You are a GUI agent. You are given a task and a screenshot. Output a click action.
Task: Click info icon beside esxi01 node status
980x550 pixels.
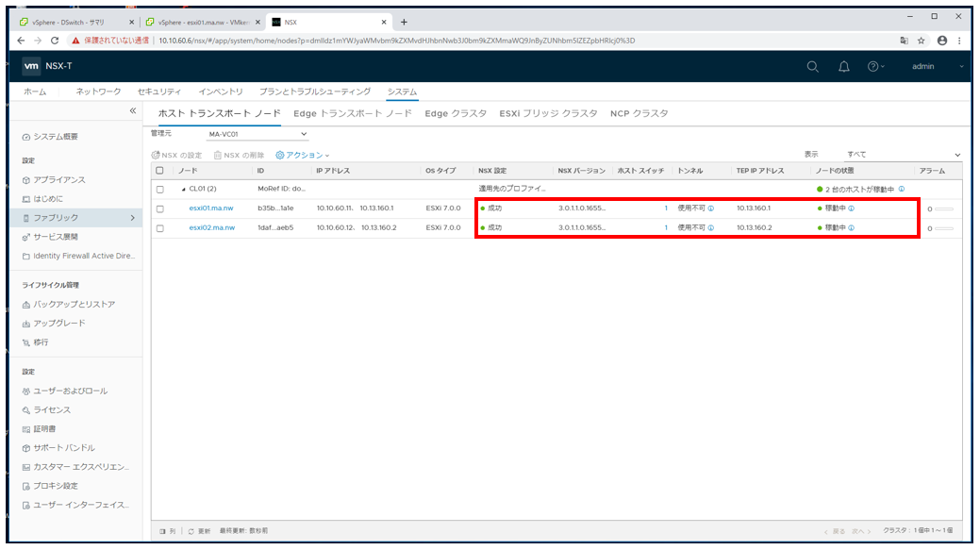point(851,208)
